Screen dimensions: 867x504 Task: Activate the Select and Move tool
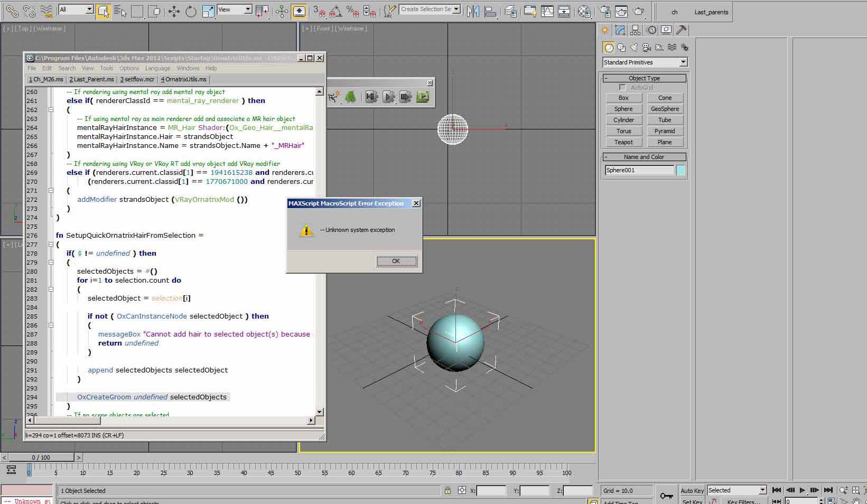[x=174, y=11]
